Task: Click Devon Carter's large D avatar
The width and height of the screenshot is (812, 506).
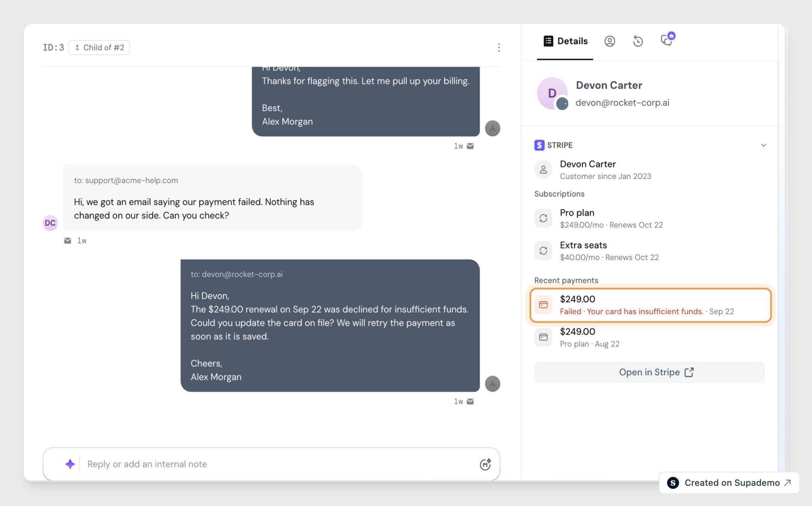Action: [552, 93]
